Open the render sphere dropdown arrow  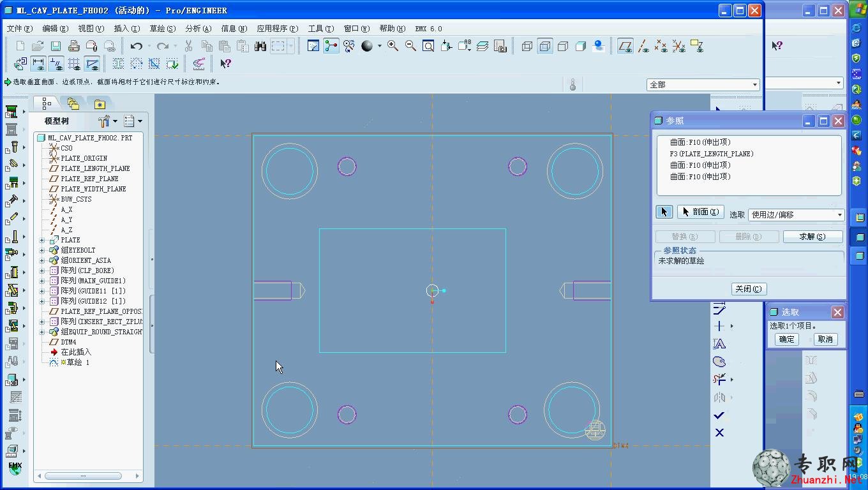click(x=379, y=46)
